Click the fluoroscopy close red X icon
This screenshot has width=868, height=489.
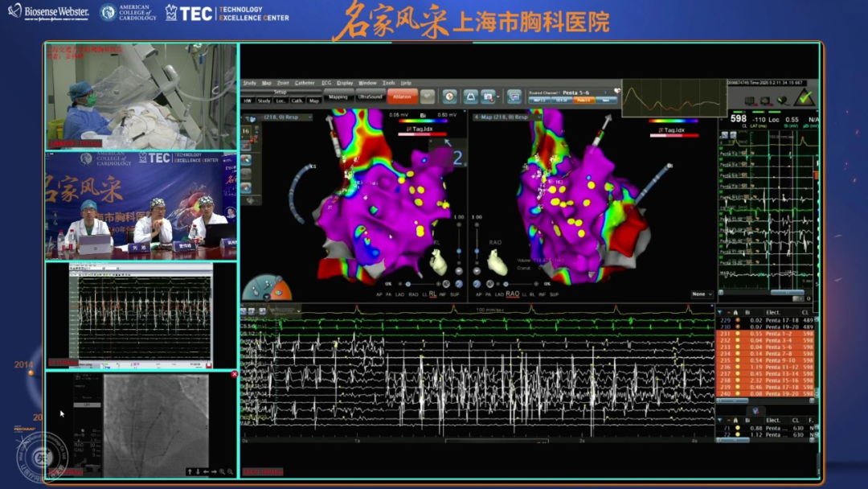pos(235,374)
